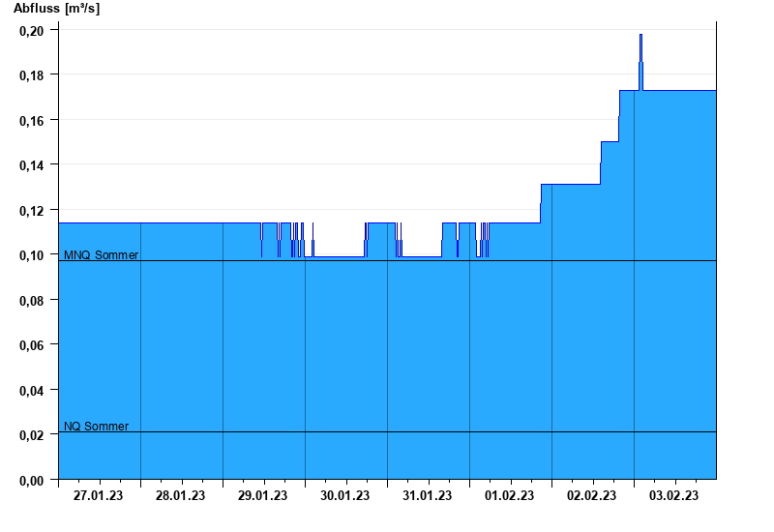
Task: Select the 02.02.23 date label
Action: point(591,496)
